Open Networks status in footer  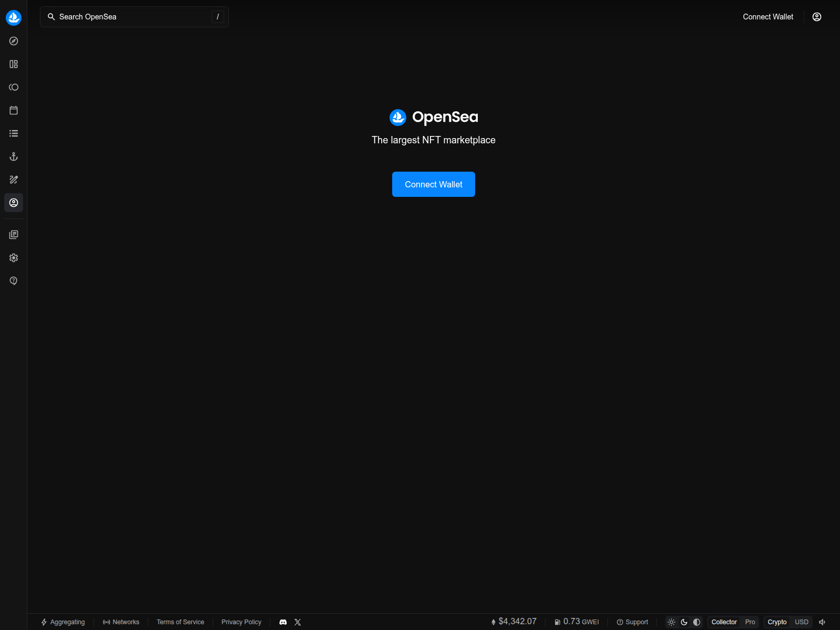[121, 622]
